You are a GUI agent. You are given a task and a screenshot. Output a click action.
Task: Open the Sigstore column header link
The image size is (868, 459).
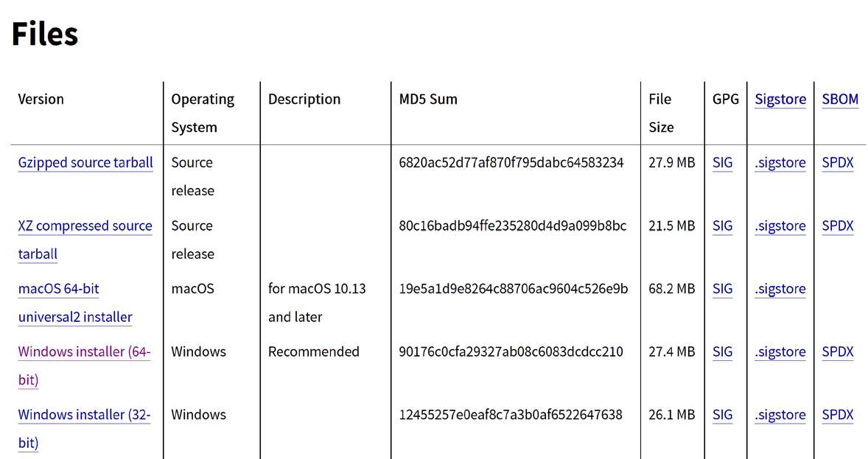tap(780, 99)
